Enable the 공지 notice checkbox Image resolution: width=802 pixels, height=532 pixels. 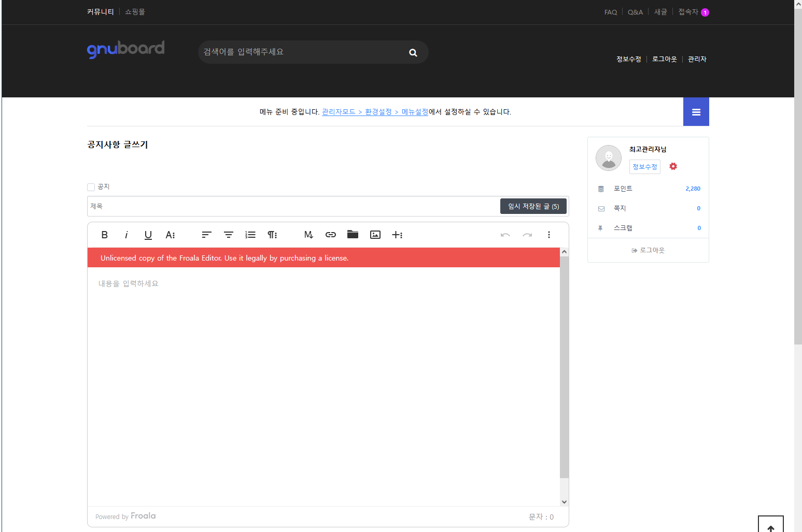point(91,187)
